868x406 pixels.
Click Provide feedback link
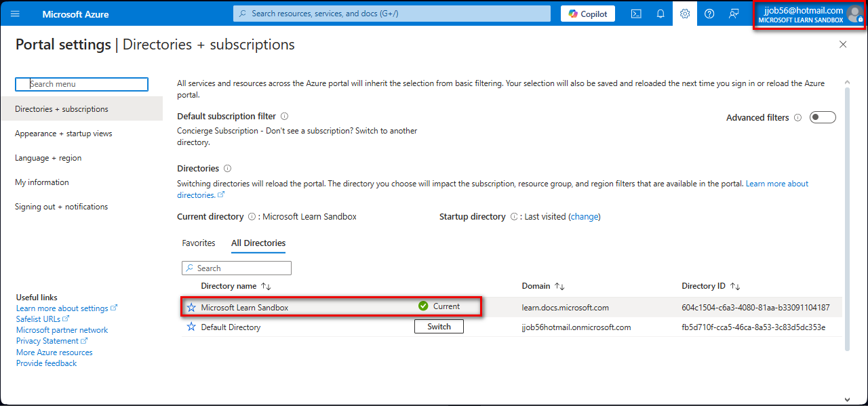[47, 363]
